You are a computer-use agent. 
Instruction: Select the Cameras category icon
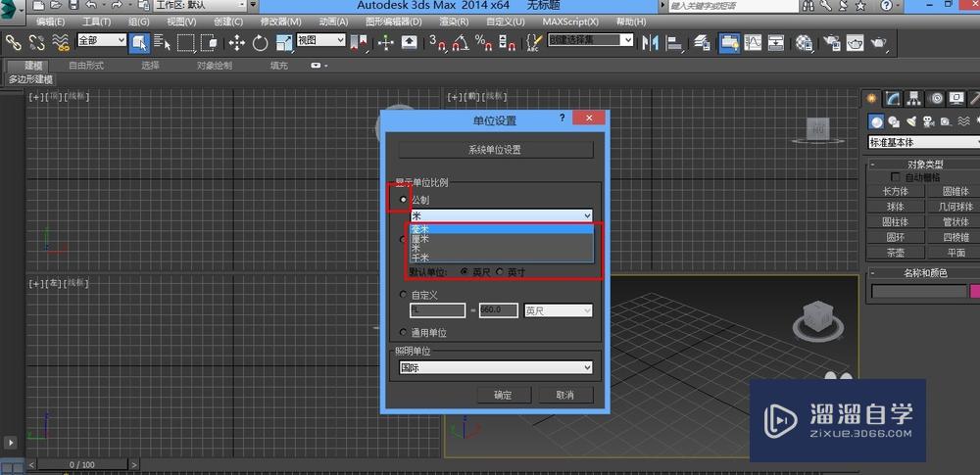pos(929,121)
